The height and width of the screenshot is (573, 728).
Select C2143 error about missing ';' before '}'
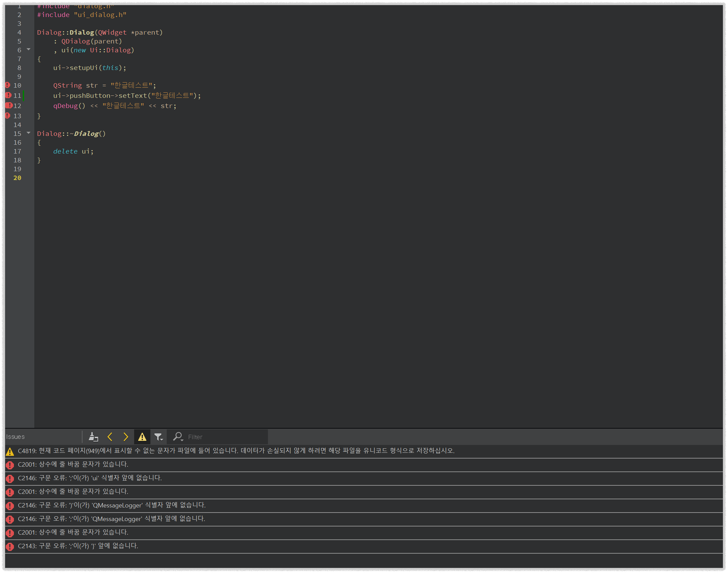78,546
